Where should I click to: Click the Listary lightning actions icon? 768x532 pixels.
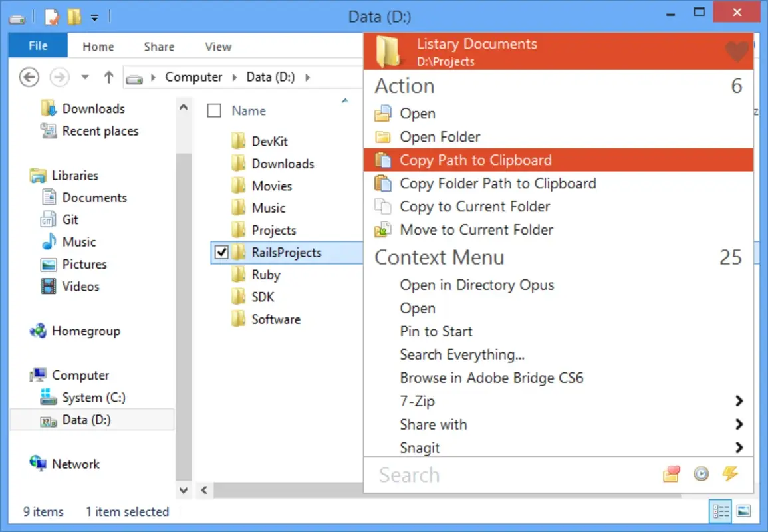pyautogui.click(x=731, y=474)
